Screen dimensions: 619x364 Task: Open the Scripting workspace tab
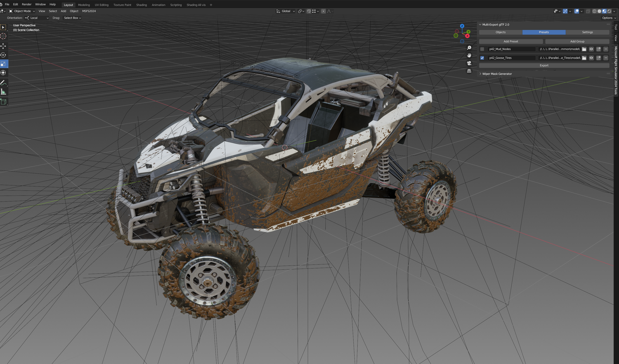click(176, 5)
